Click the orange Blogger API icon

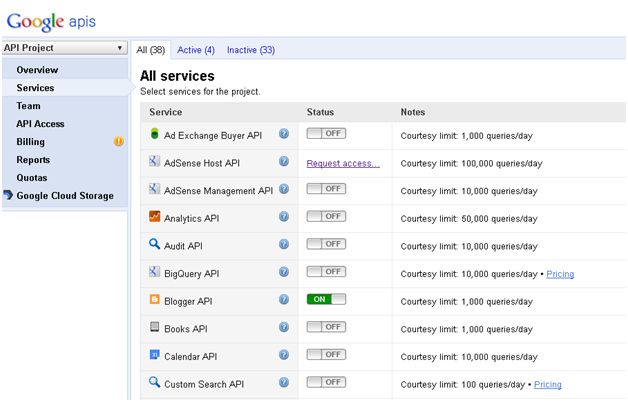154,299
